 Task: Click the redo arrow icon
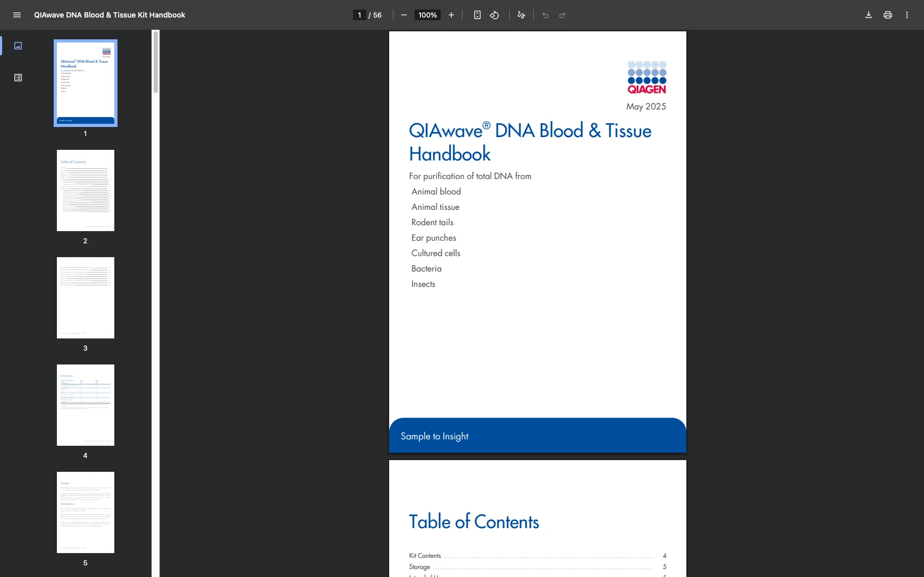pyautogui.click(x=562, y=15)
